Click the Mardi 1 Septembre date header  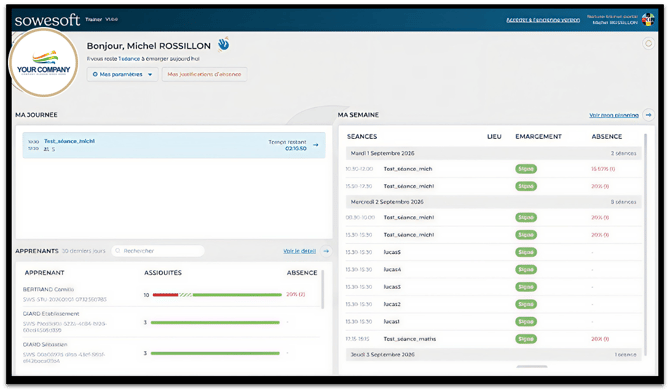494,153
